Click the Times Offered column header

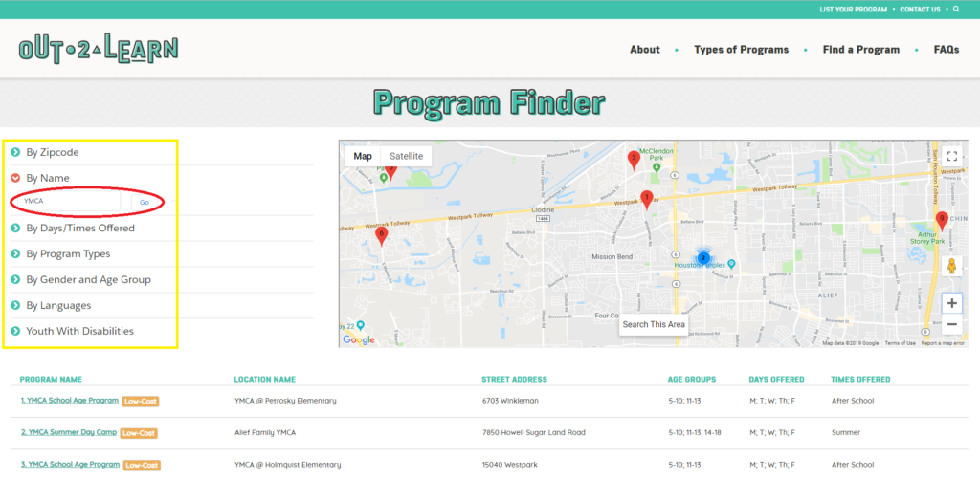(x=860, y=380)
